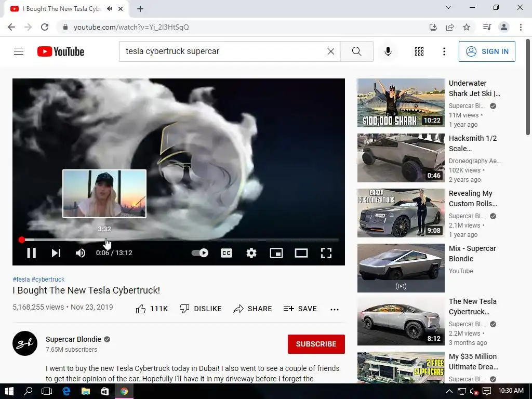Skip to the next video

click(56, 253)
